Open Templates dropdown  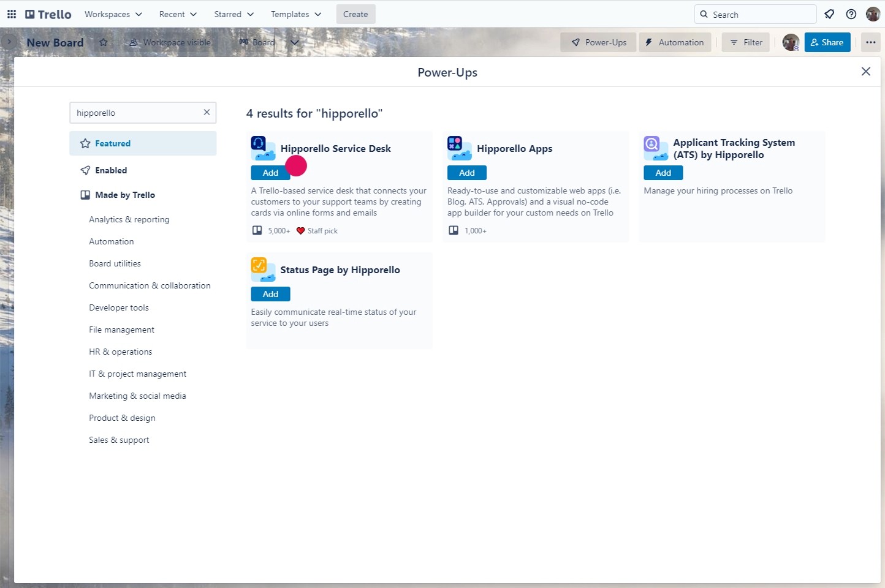point(296,14)
